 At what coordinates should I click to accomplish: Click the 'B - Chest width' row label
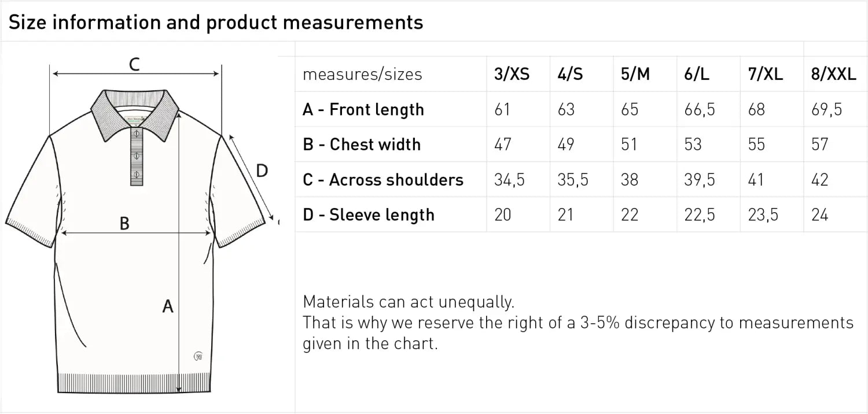pos(362,145)
